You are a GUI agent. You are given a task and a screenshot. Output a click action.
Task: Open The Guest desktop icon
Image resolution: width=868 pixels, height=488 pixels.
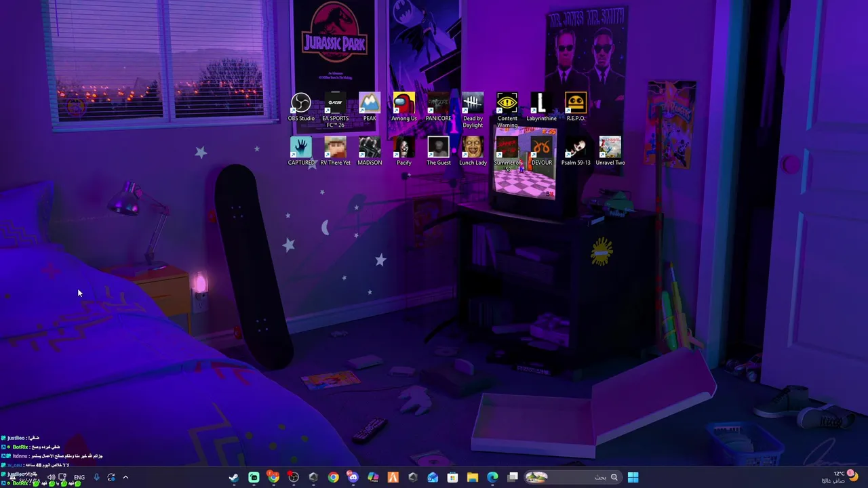[x=439, y=152]
